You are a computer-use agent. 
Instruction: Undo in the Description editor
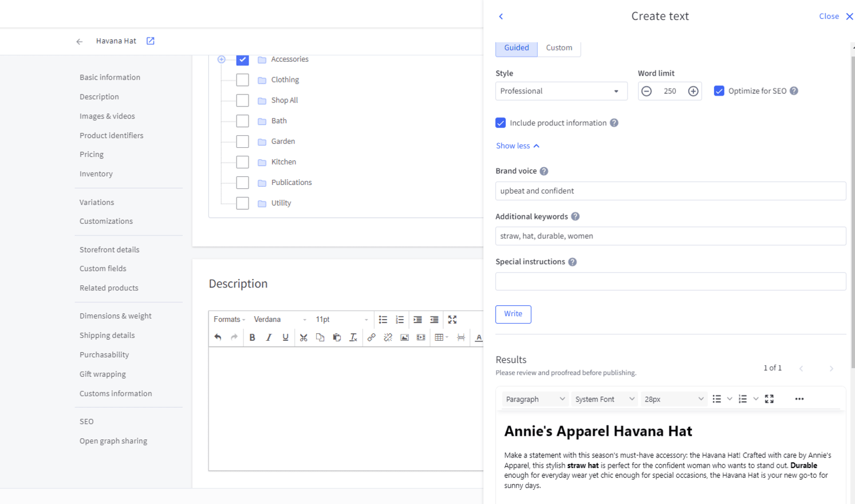click(x=218, y=337)
